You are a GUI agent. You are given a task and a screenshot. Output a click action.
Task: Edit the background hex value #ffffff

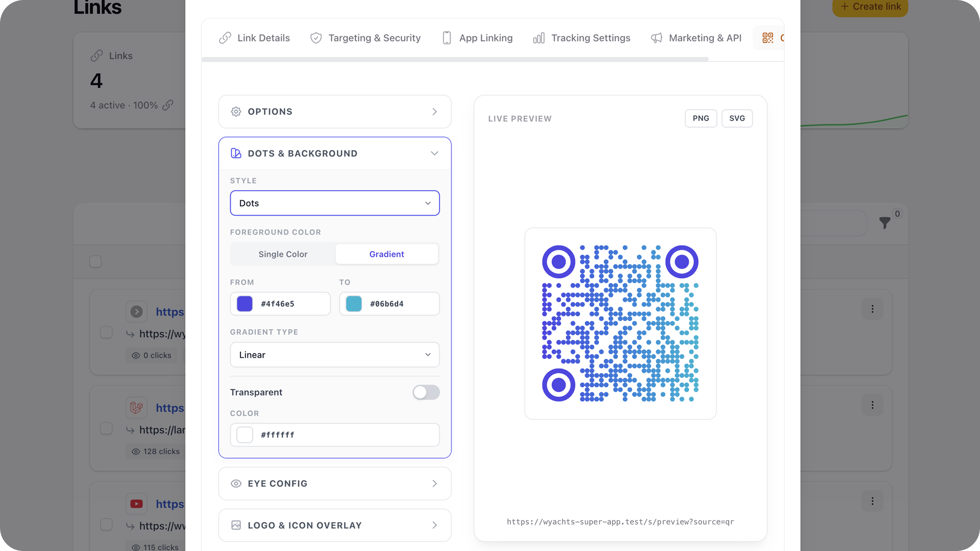coord(278,435)
